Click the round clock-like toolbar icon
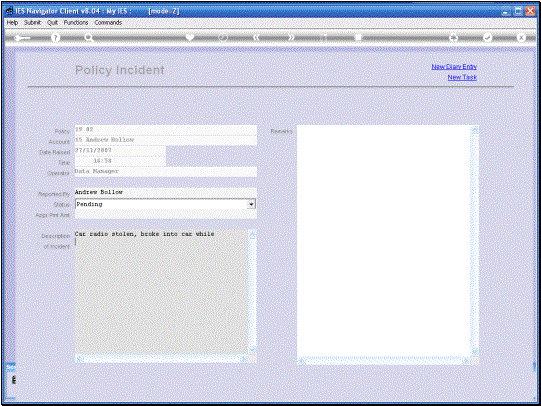Image resolution: width=541 pixels, height=406 pixels. [x=223, y=37]
